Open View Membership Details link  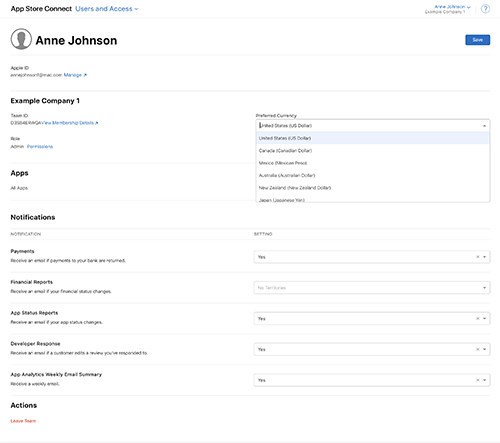[x=70, y=123]
